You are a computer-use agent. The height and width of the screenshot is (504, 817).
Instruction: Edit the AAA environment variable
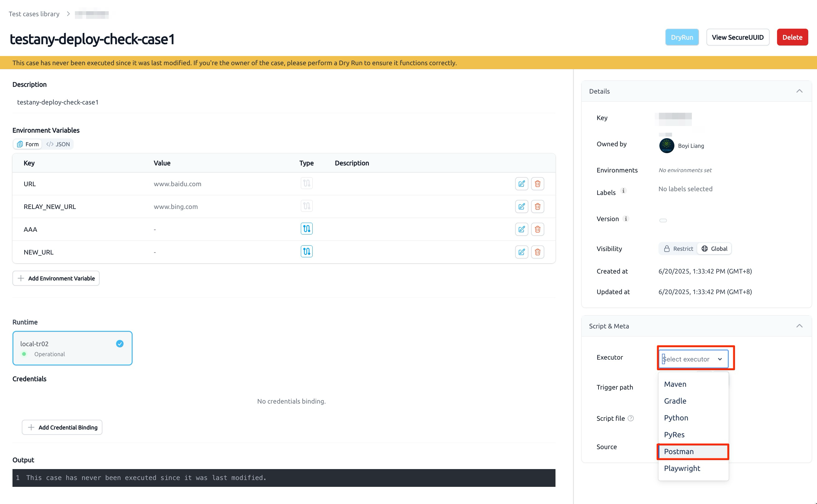click(521, 229)
